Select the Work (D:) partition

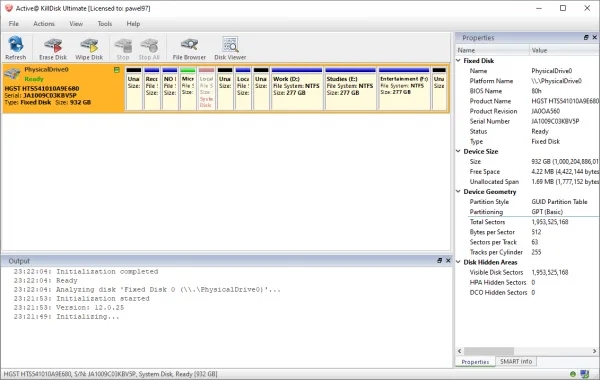(297, 89)
